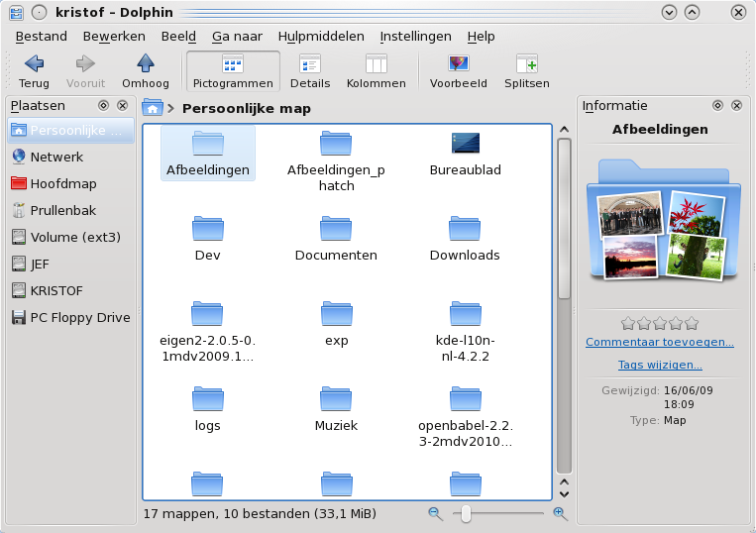Click the Commentaar toevoegen link
Image resolution: width=756 pixels, height=533 pixels.
[660, 343]
